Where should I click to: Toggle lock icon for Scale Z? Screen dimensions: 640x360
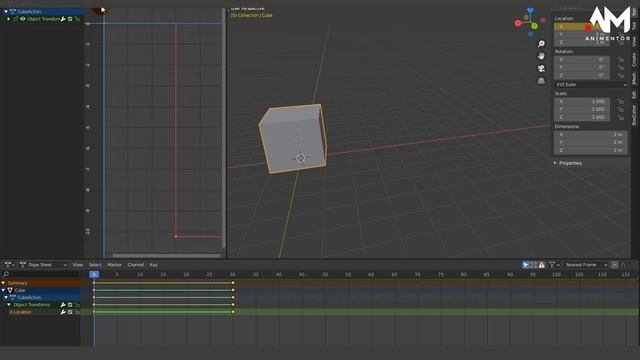click(621, 117)
